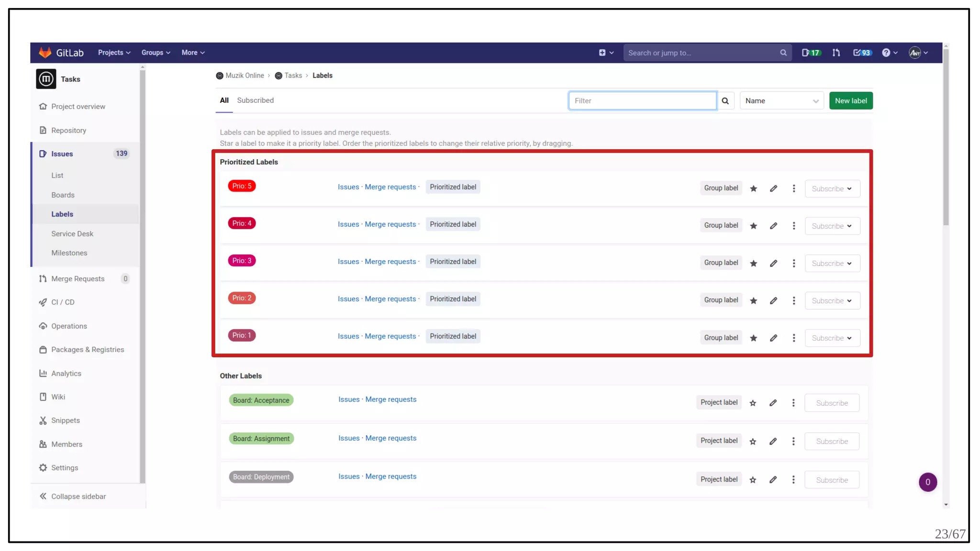
Task: Click the issues icon showing 17
Action: pyautogui.click(x=811, y=53)
